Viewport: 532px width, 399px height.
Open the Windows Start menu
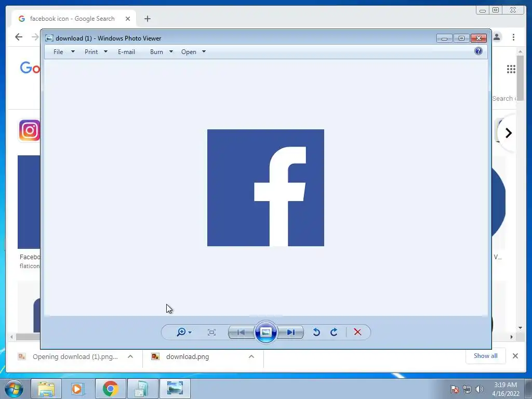[14, 389]
